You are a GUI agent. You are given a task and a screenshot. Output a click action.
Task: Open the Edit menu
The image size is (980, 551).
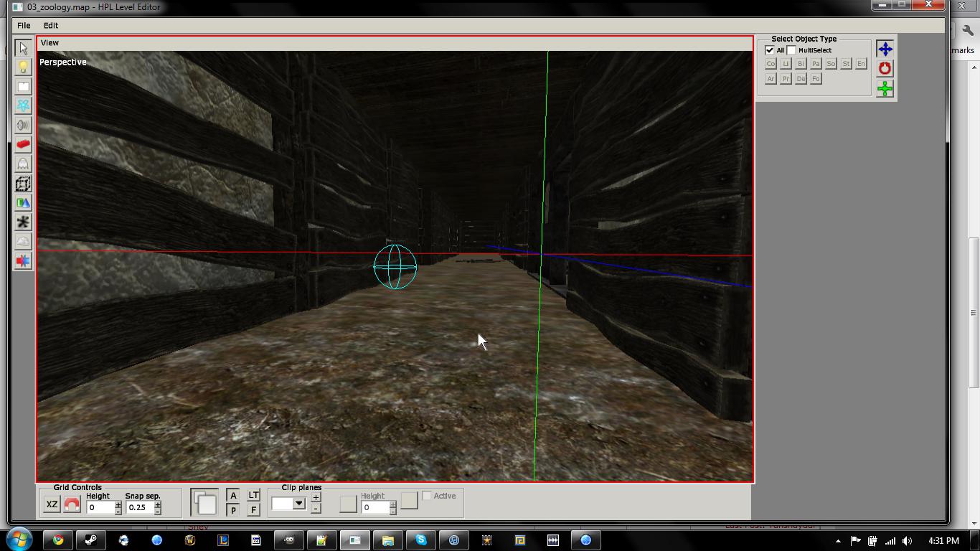[x=51, y=25]
